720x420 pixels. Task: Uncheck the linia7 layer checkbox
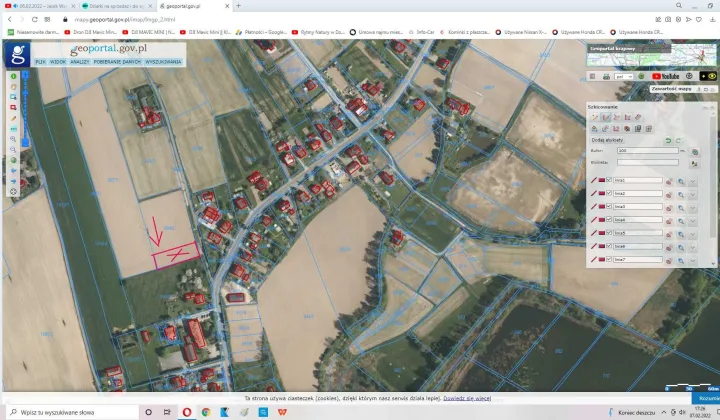click(x=608, y=259)
